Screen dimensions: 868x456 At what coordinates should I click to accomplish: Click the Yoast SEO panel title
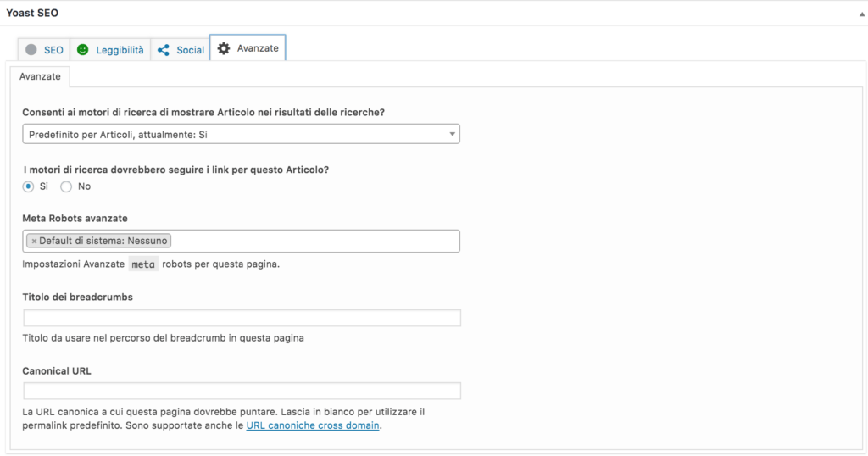click(x=32, y=13)
